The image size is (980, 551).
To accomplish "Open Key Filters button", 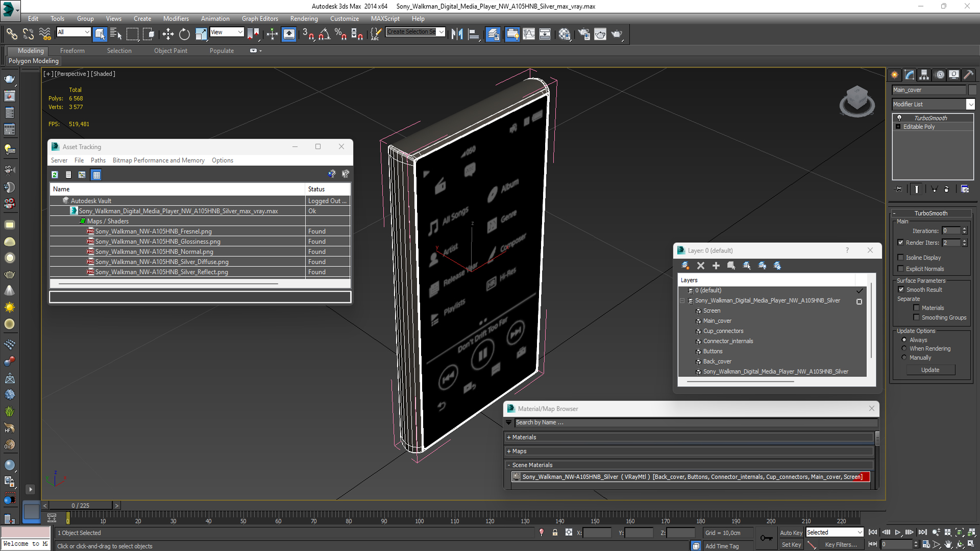I will click(841, 545).
